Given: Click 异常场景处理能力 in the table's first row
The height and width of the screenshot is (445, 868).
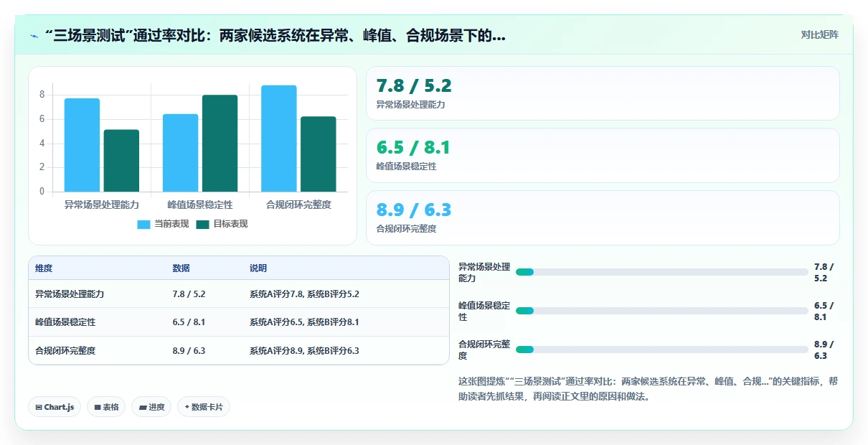Looking at the screenshot, I should (70, 294).
